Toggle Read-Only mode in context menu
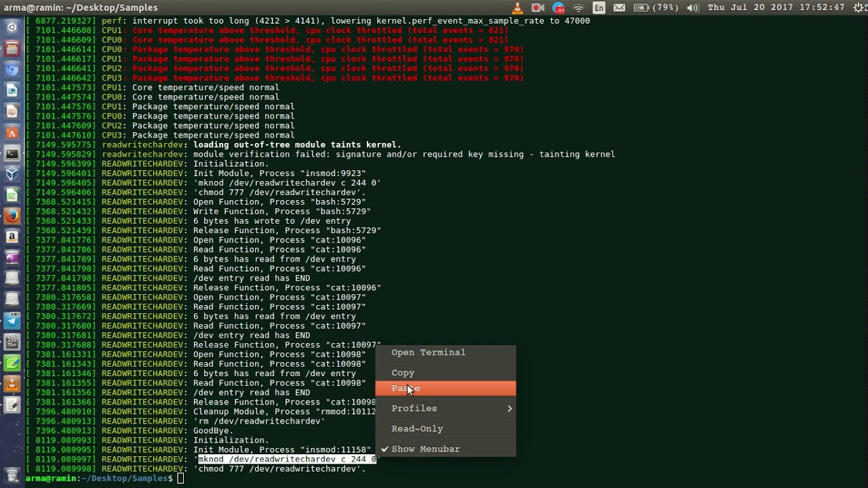868x488 pixels. pyautogui.click(x=446, y=429)
